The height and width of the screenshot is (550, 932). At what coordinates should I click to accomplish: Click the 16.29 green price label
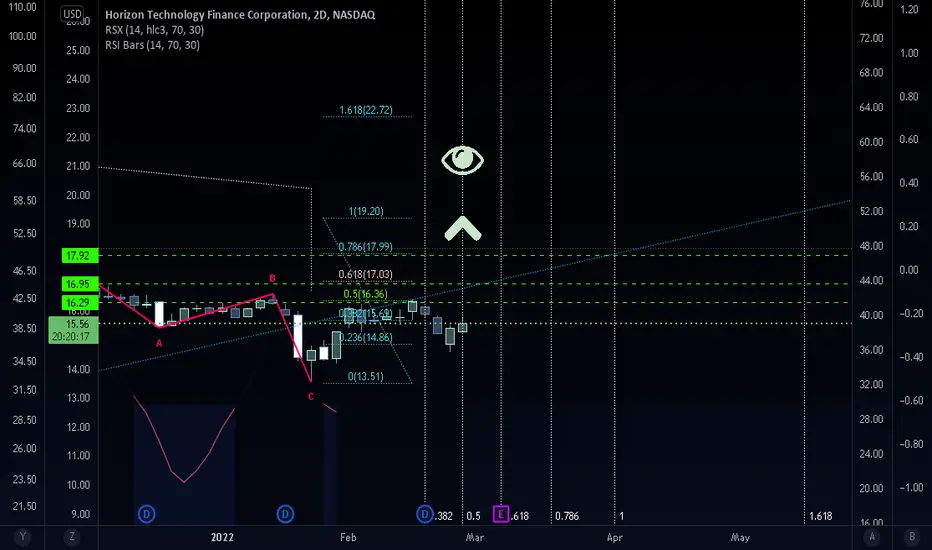[78, 303]
